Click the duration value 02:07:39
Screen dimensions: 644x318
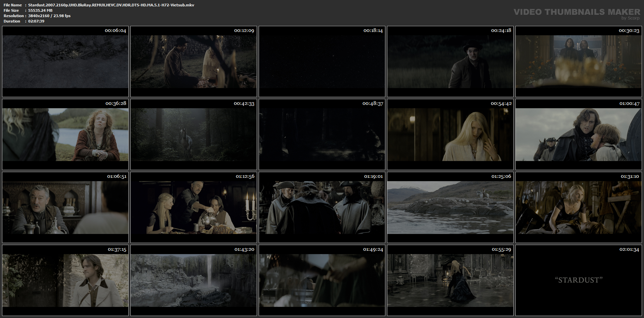point(36,21)
